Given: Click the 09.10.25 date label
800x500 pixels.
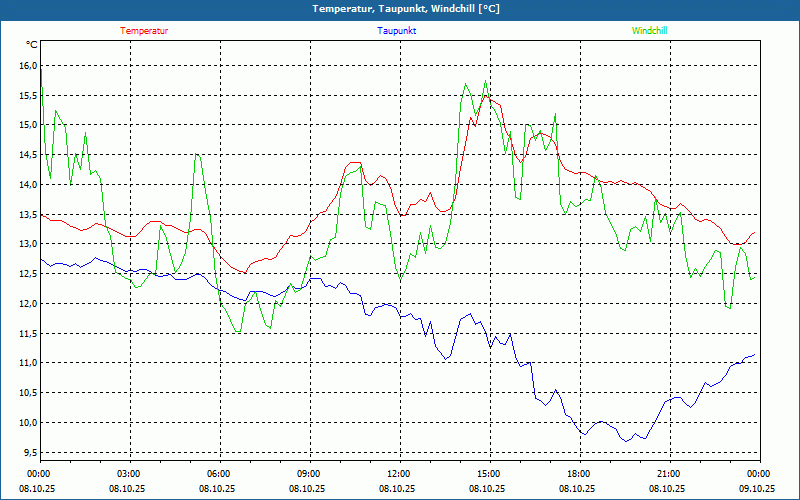Looking at the screenshot, I should pyautogui.click(x=757, y=489).
